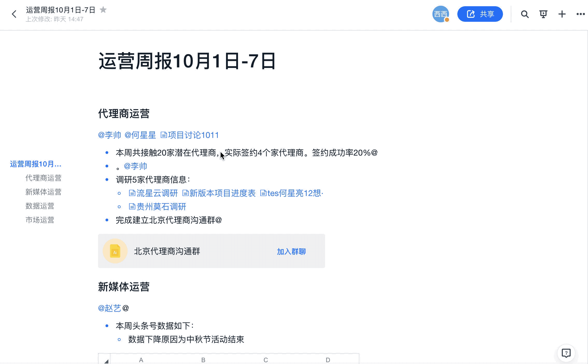This screenshot has width=588, height=364.
Task: Open the 流星云调研 document link
Action: pyautogui.click(x=153, y=193)
